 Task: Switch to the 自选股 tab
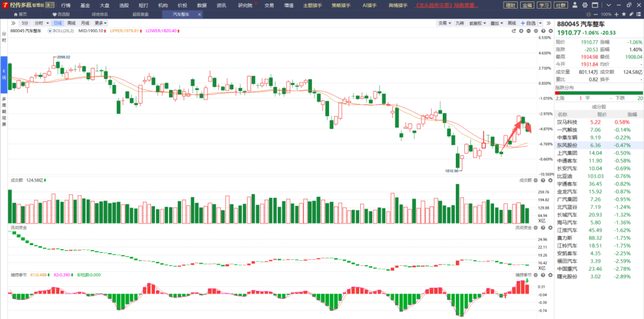[61, 14]
